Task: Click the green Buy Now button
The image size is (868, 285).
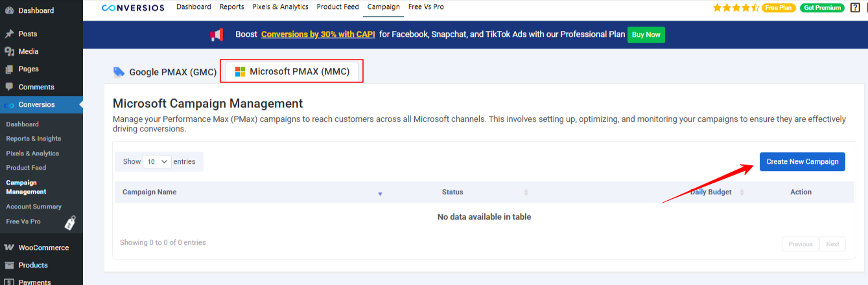Action: click(646, 34)
